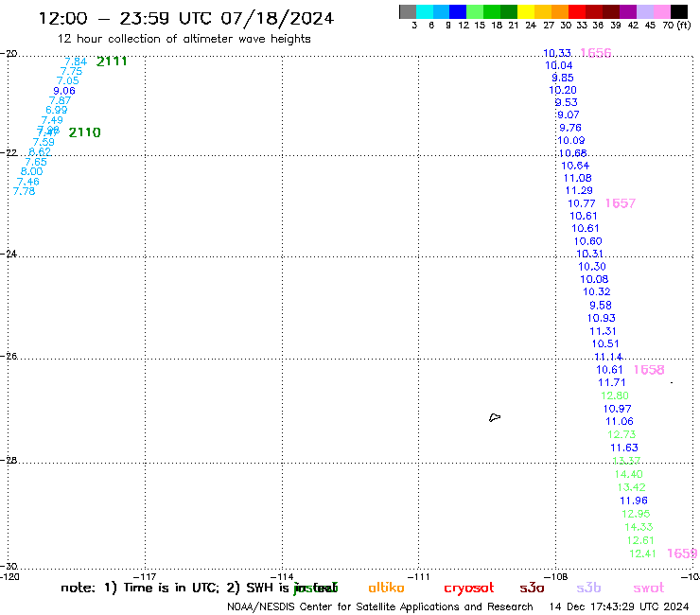Click wave height value 10.20
700x615 pixels.
[563, 90]
